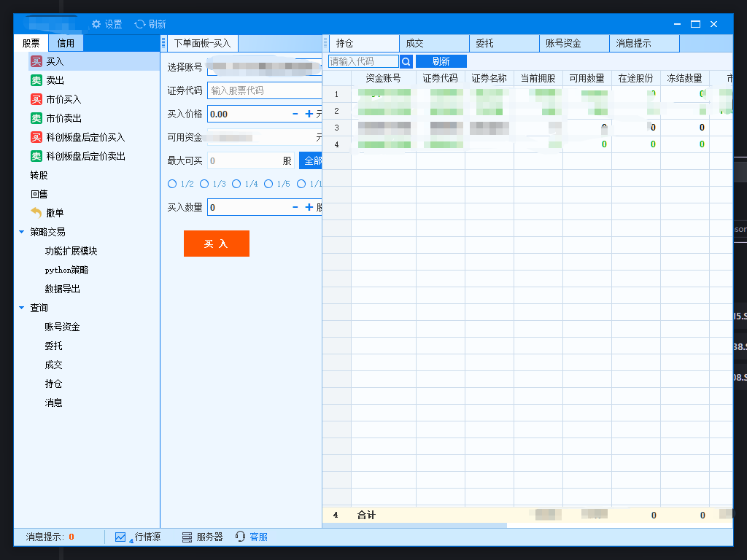Open the 消息提示 tab
The image size is (747, 560).
click(645, 43)
